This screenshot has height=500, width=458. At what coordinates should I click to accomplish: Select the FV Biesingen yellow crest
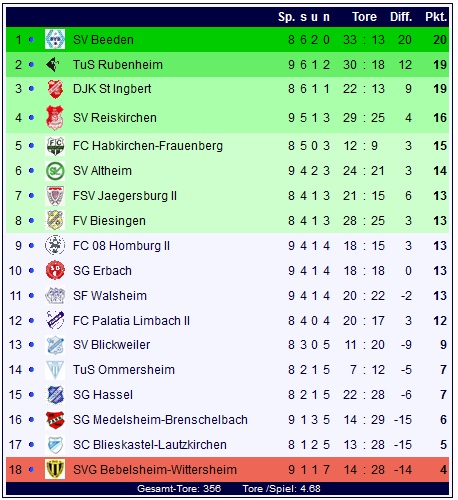(x=55, y=221)
